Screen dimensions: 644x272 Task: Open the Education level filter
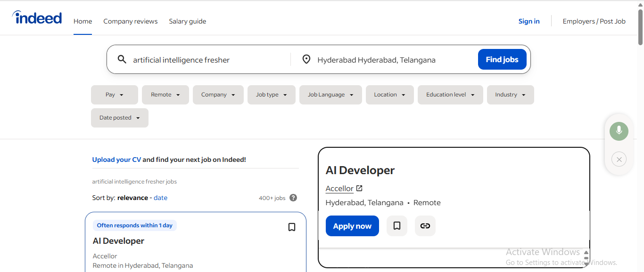click(x=450, y=95)
